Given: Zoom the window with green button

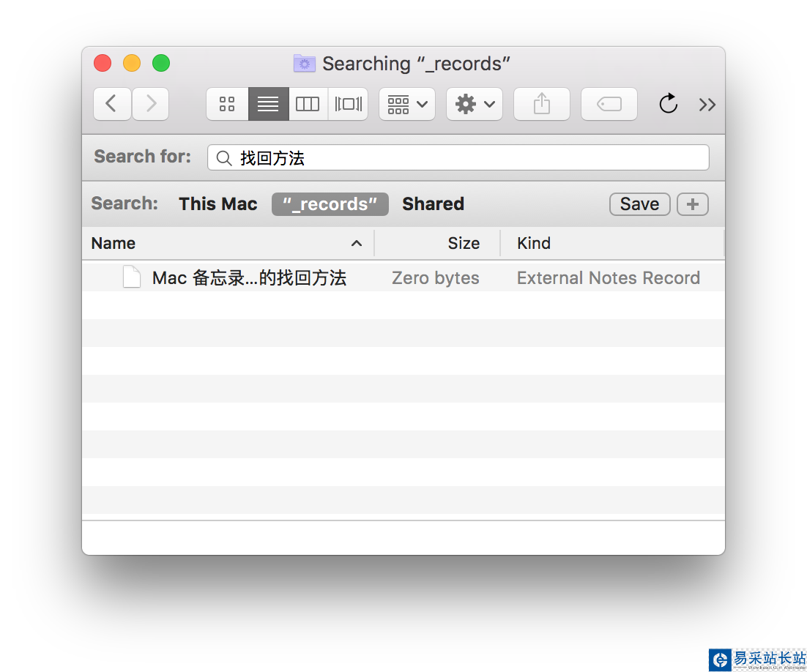Looking at the screenshot, I should click(x=161, y=63).
